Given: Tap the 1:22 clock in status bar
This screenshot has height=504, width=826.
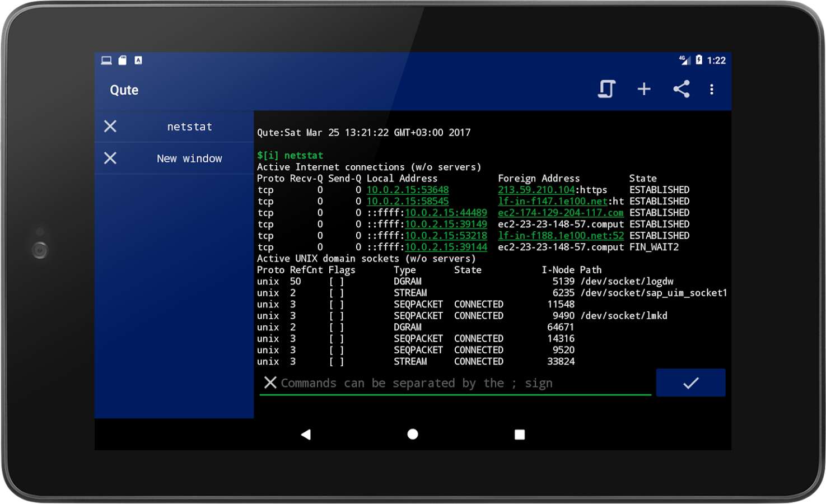Looking at the screenshot, I should 716,60.
